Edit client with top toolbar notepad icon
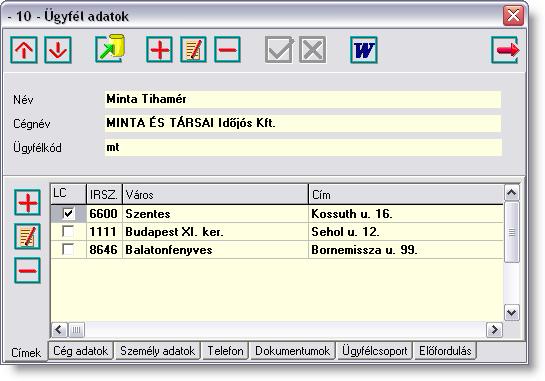This screenshot has height=381, width=545. coord(193,50)
